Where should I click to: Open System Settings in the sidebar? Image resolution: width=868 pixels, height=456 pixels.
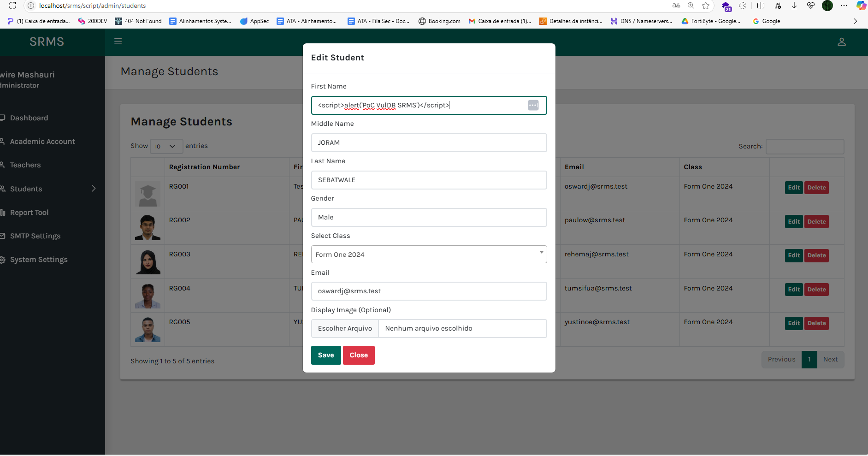click(39, 260)
